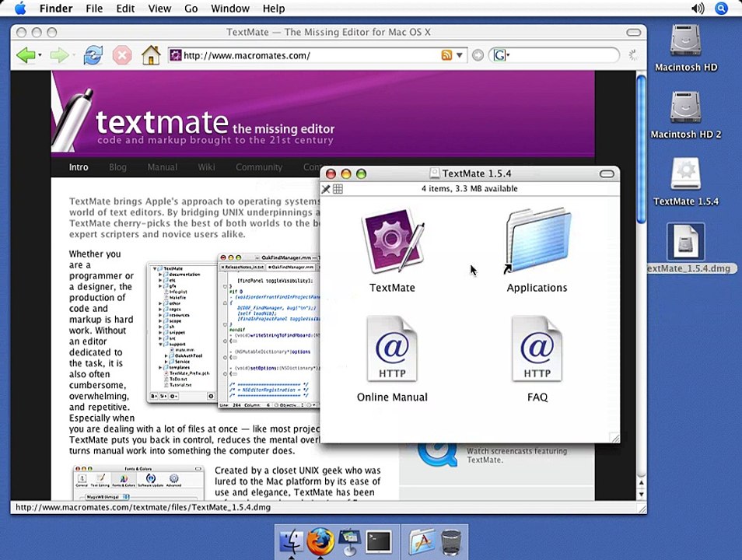Click the status bar URL text

click(143, 507)
